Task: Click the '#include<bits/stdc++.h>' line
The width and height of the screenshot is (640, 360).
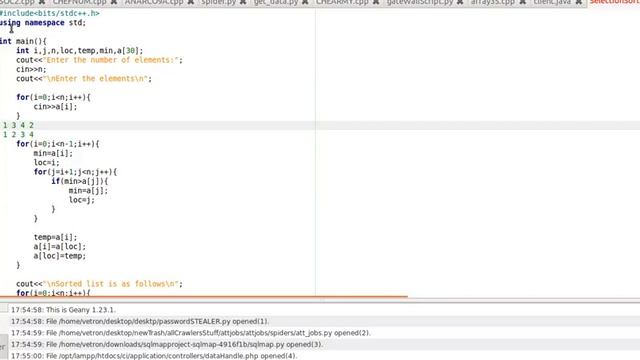Action: pos(49,13)
